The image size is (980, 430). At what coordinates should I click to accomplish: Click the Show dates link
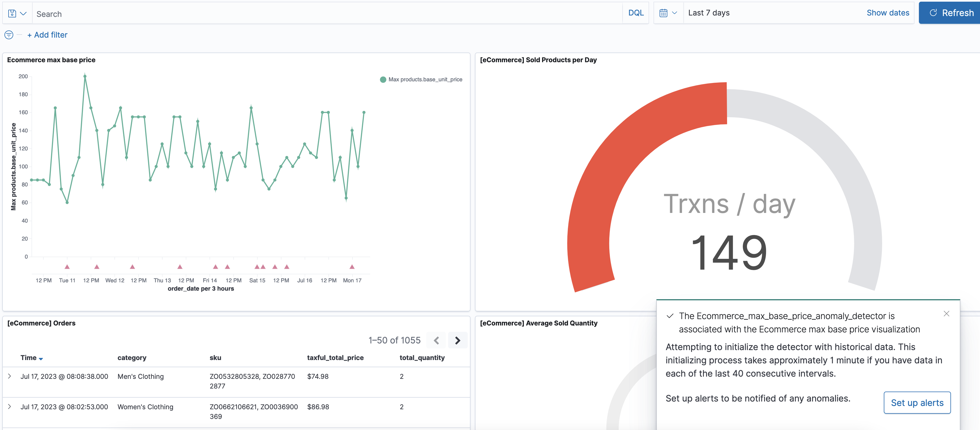click(888, 13)
